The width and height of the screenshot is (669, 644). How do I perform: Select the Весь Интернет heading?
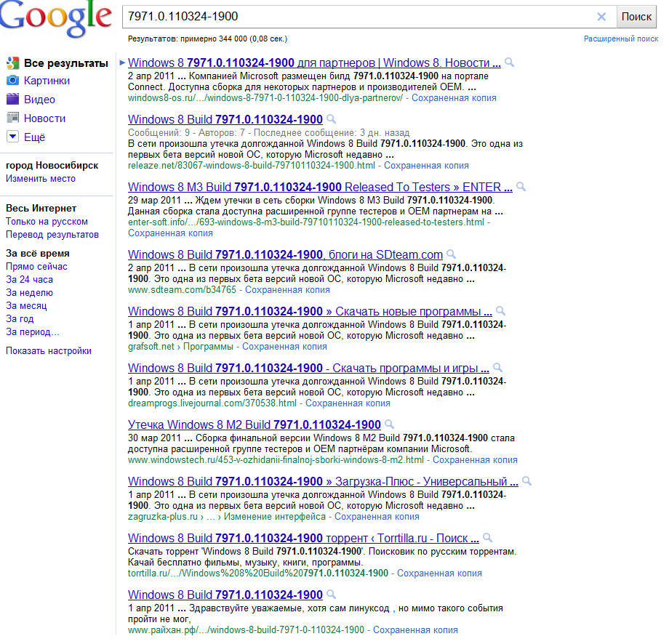(41, 209)
